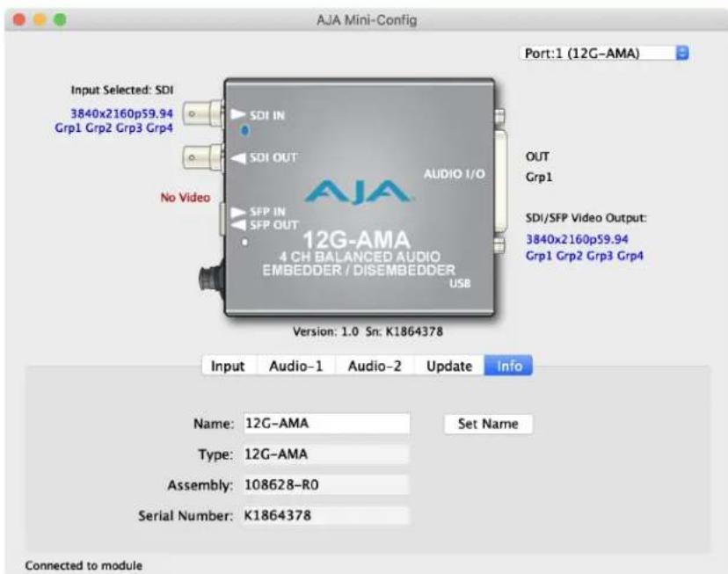Click the Set Name button
This screenshot has width=728, height=574.
click(x=488, y=424)
